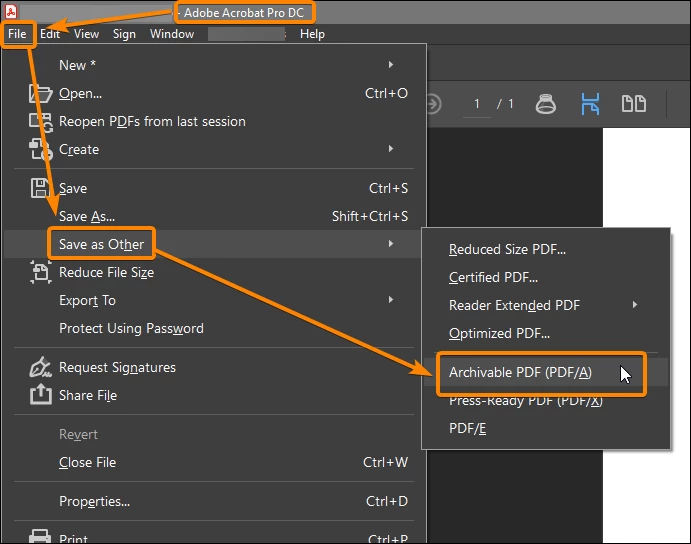Click the Open folder icon
The width and height of the screenshot is (691, 544).
click(40, 93)
